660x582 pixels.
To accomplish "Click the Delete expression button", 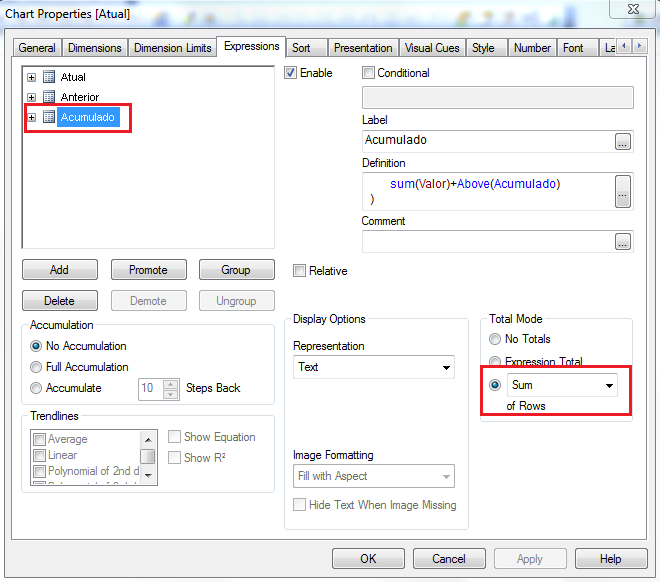I will coord(60,301).
